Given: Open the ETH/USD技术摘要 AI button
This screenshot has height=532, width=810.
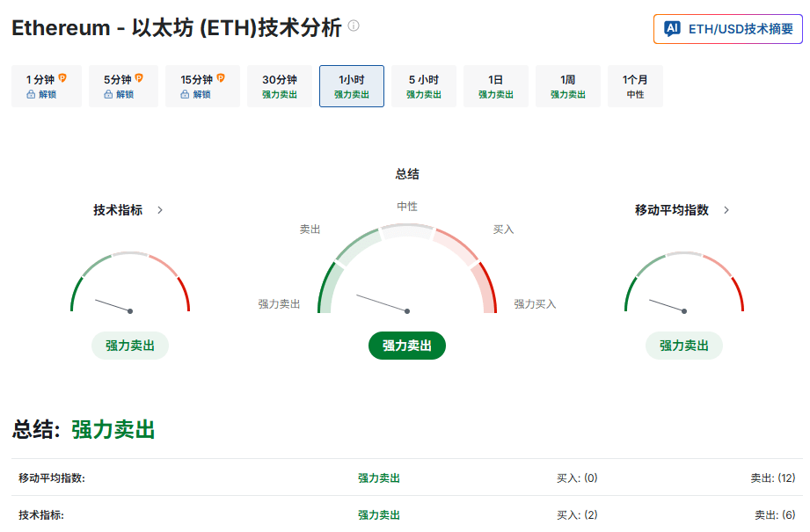Looking at the screenshot, I should (x=728, y=29).
